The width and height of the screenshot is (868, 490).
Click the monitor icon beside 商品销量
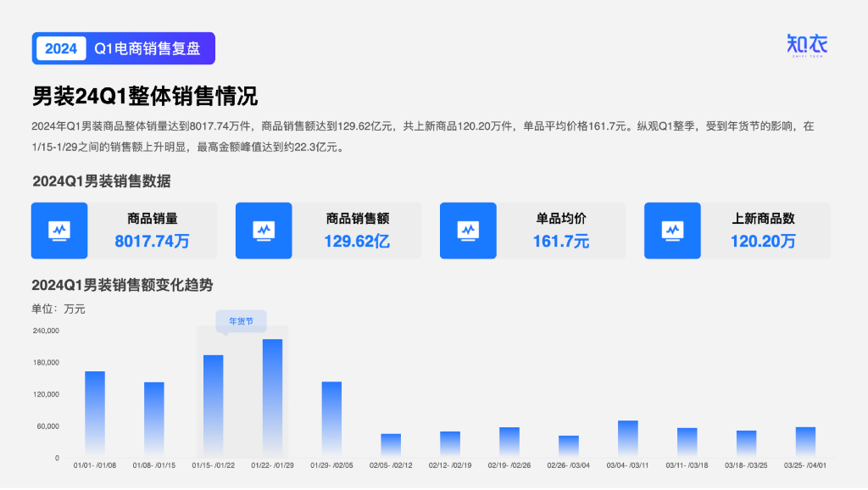[x=59, y=231]
